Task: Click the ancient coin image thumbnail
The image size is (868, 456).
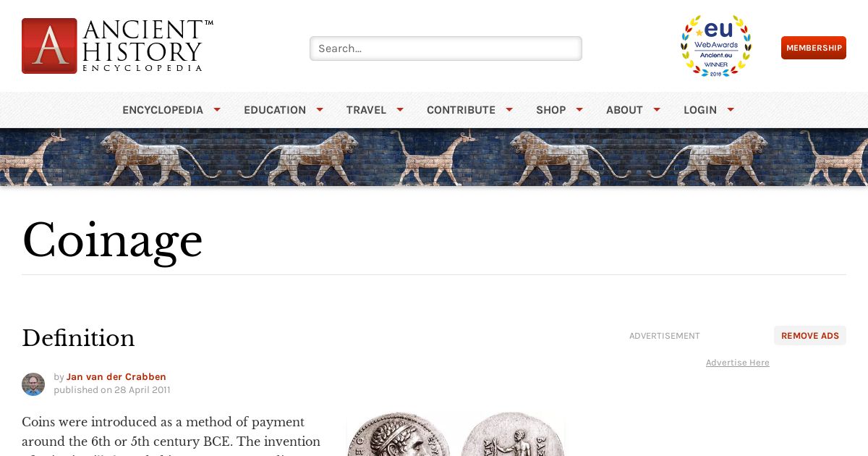Action: point(456,434)
